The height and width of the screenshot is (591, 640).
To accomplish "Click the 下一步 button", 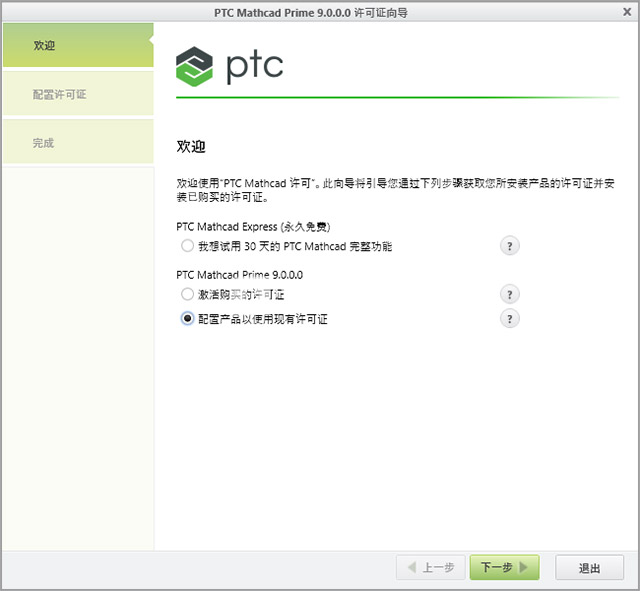I will click(504, 567).
